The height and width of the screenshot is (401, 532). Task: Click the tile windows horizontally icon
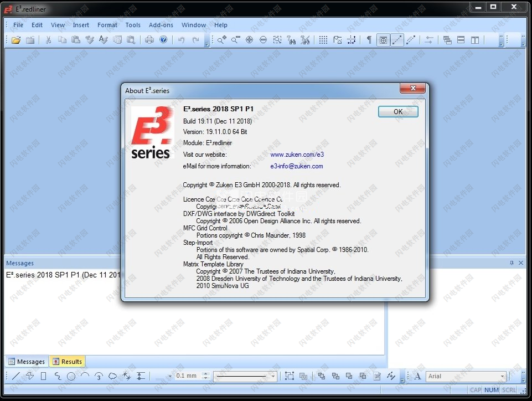click(x=461, y=40)
